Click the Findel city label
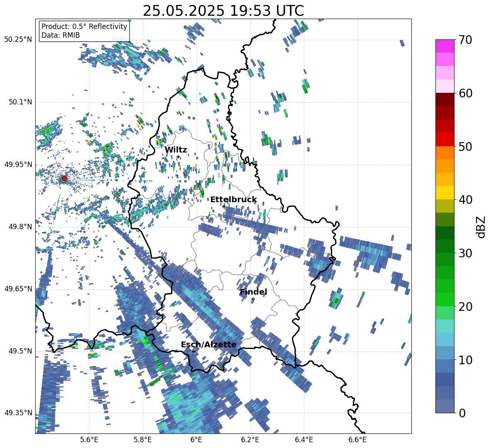 pyautogui.click(x=253, y=292)
